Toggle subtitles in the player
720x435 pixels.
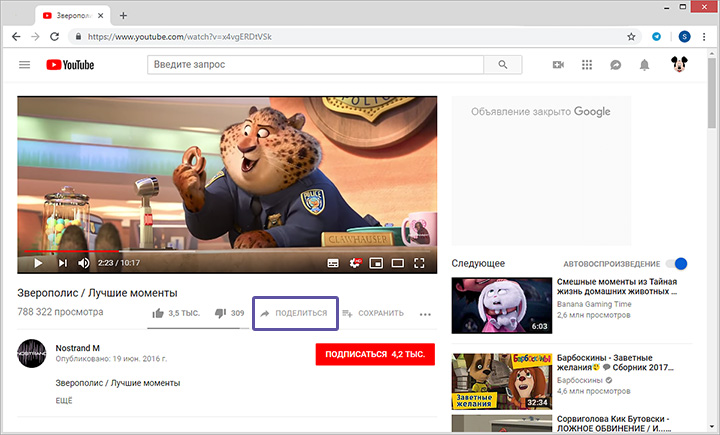(333, 263)
